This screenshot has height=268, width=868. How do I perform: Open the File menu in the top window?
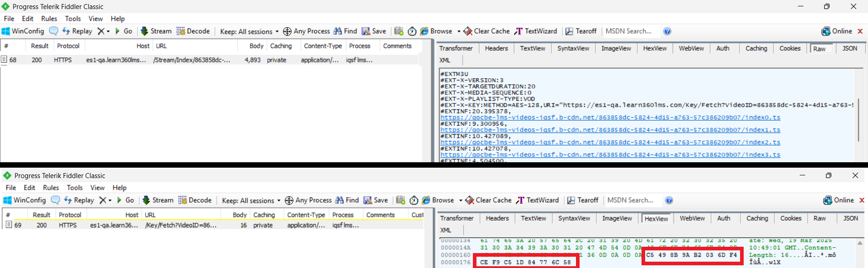tap(9, 19)
